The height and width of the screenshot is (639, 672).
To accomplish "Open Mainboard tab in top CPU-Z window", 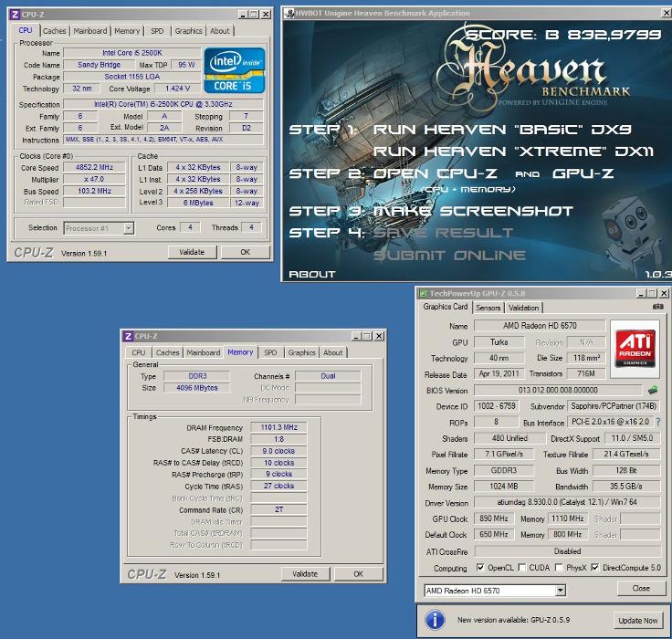I will point(90,31).
